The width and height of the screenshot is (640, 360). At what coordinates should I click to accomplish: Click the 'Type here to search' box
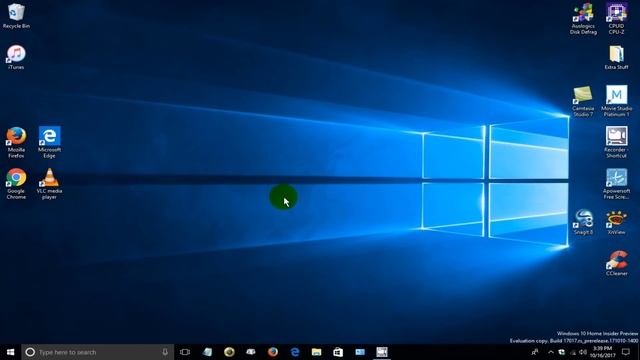click(98, 352)
